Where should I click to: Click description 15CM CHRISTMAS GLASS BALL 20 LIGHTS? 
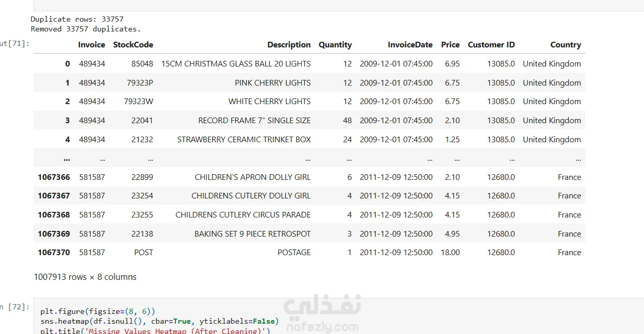pos(236,64)
